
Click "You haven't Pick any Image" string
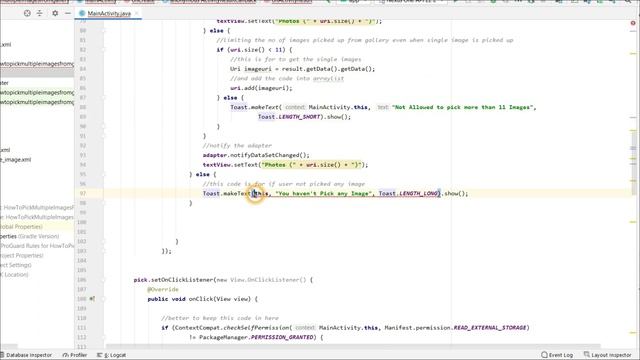[x=324, y=193]
